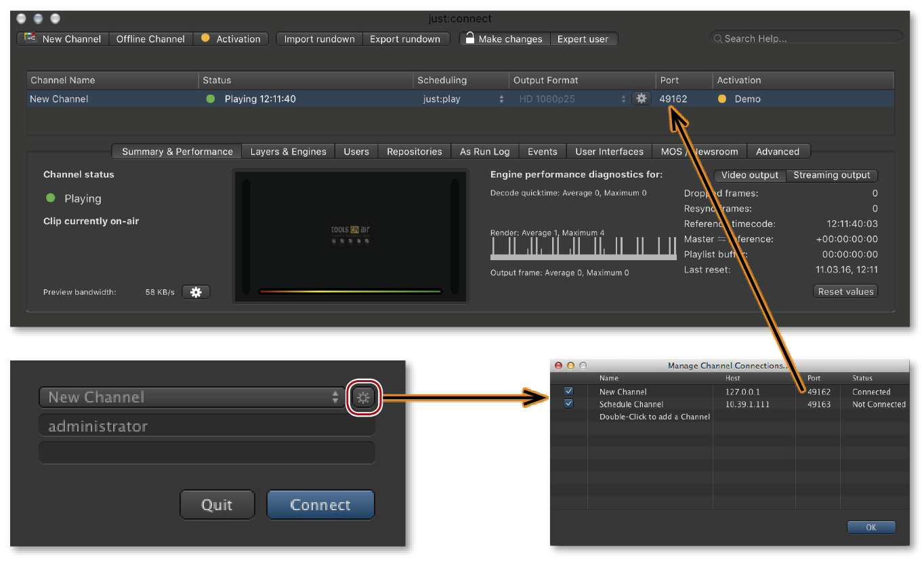Click the Quit button
The width and height of the screenshot is (924, 561).
tap(217, 505)
